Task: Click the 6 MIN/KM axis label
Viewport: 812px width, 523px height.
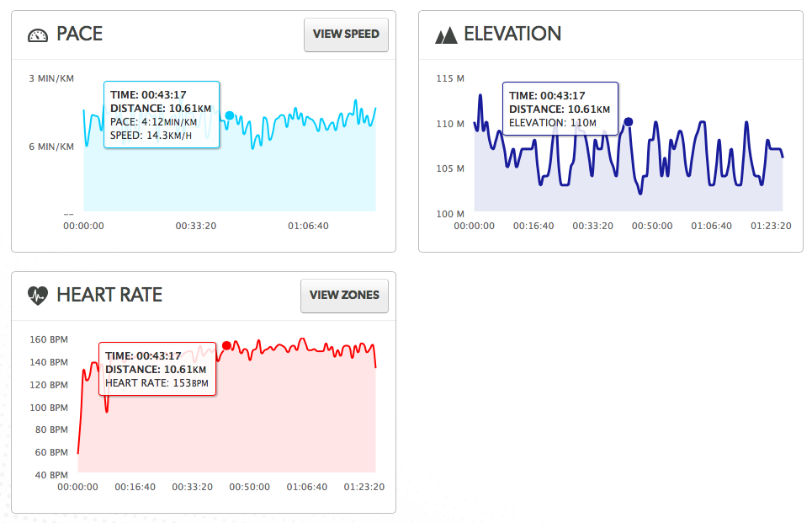Action: 51,147
